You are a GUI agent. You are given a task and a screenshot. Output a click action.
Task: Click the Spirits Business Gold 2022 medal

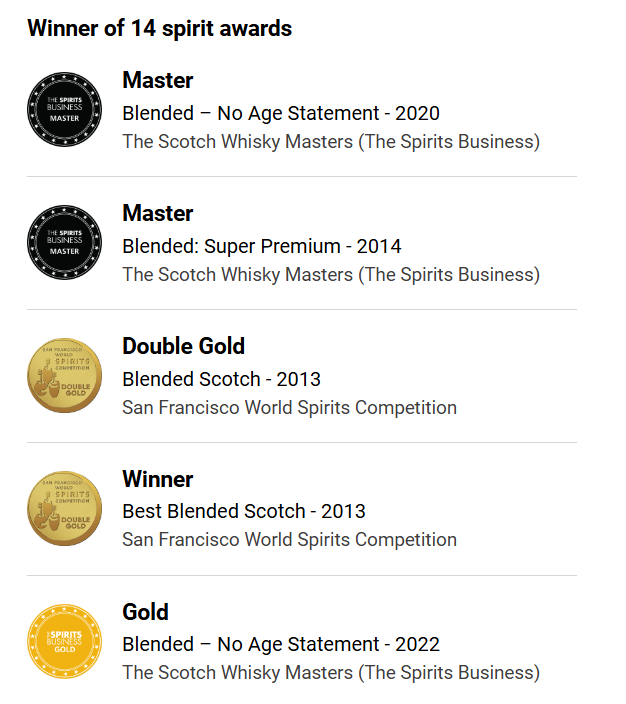click(x=64, y=641)
